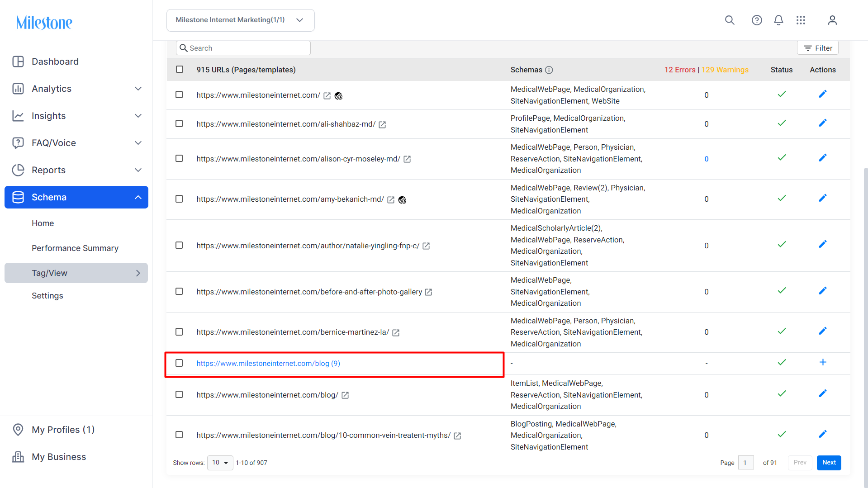
Task: Open bernice-martinez-la external link icon
Action: [396, 333]
